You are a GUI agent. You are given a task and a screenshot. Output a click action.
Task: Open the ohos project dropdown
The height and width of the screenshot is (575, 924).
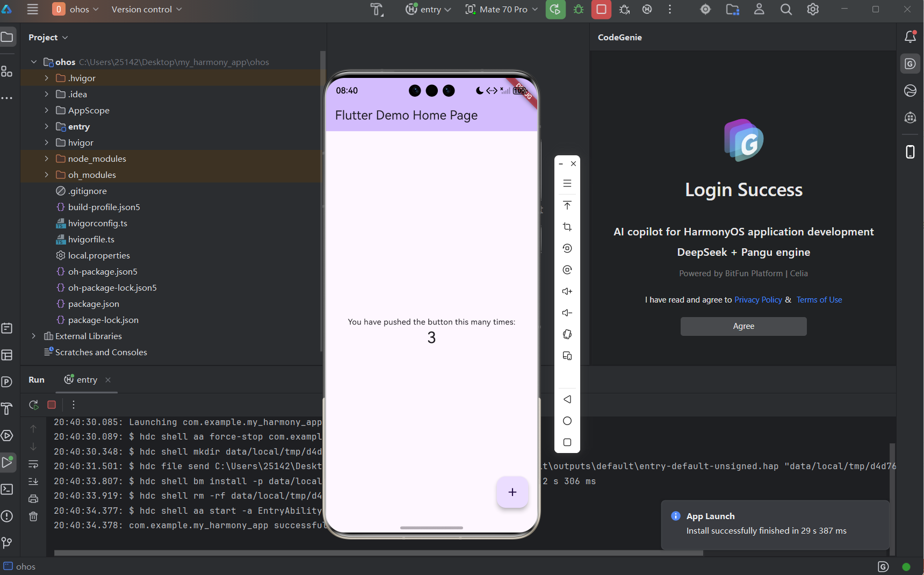point(76,9)
